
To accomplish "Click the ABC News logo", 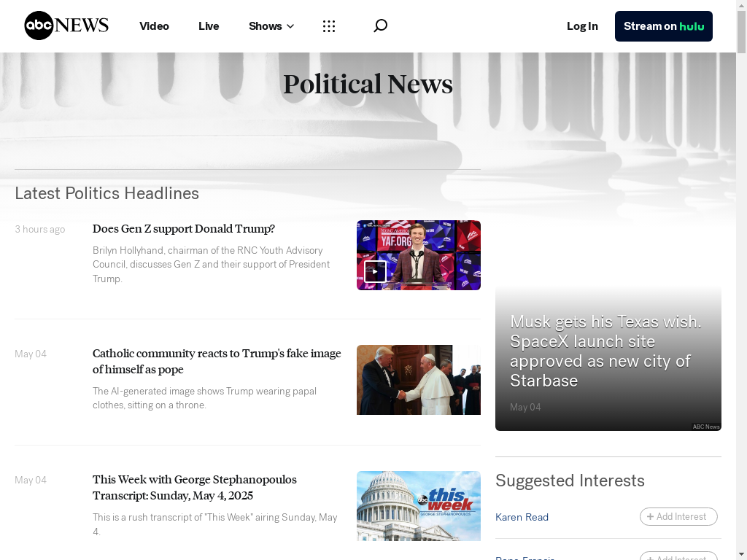I will click(x=66, y=26).
